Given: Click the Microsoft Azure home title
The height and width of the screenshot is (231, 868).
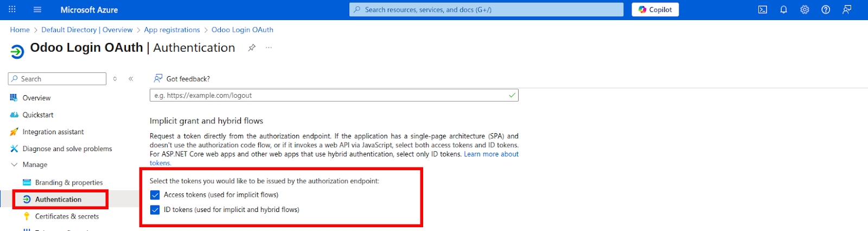Looking at the screenshot, I should coord(89,10).
